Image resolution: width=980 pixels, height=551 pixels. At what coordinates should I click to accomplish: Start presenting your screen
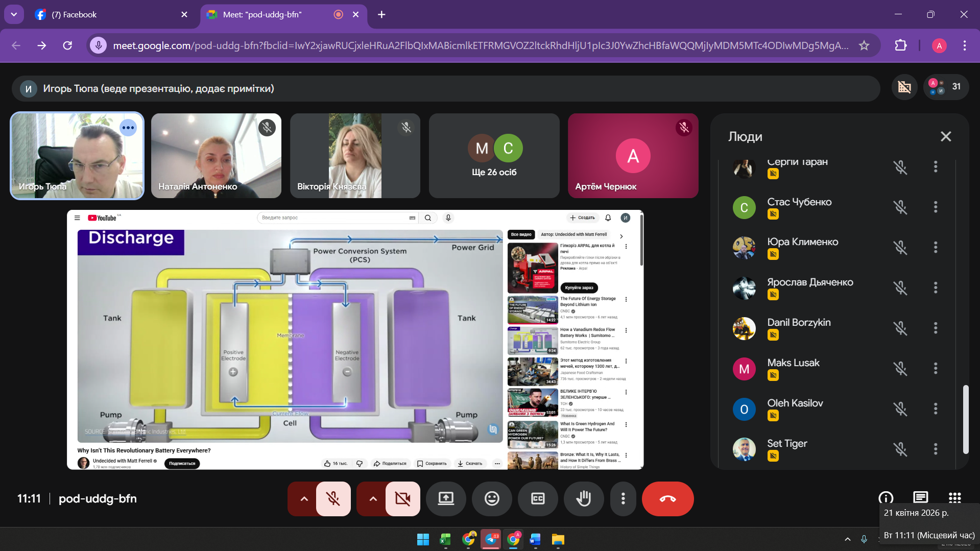[446, 499]
